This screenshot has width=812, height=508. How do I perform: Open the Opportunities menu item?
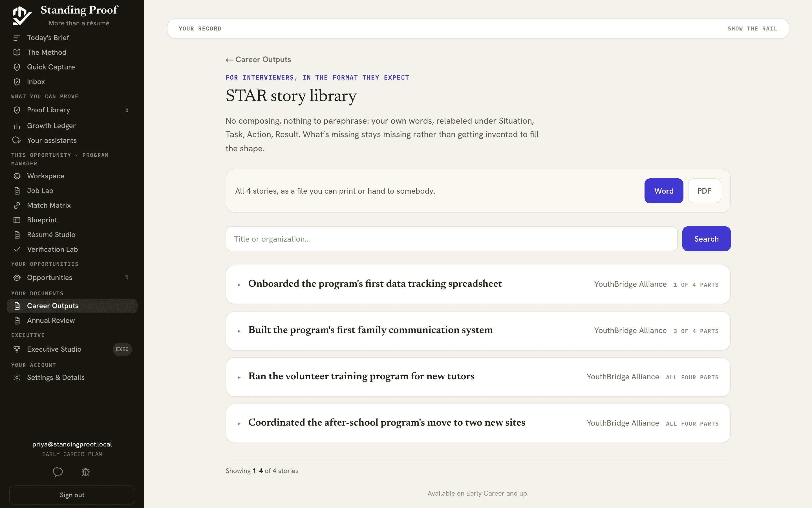(x=72, y=277)
